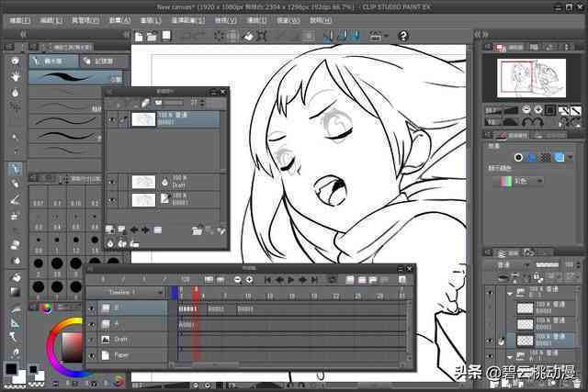Screen dimensions: 588x392
Task: Click the Navigator zoom-out icon
Action: pyautogui.click(x=526, y=110)
